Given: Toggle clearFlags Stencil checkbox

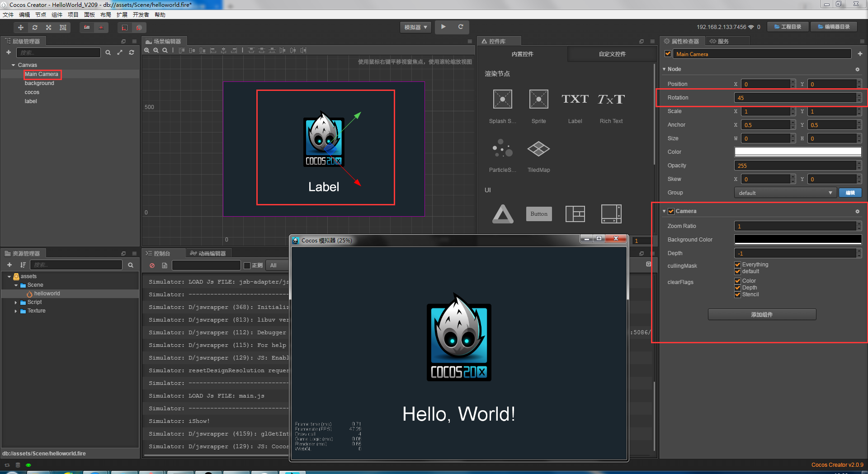Looking at the screenshot, I should pyautogui.click(x=738, y=294).
